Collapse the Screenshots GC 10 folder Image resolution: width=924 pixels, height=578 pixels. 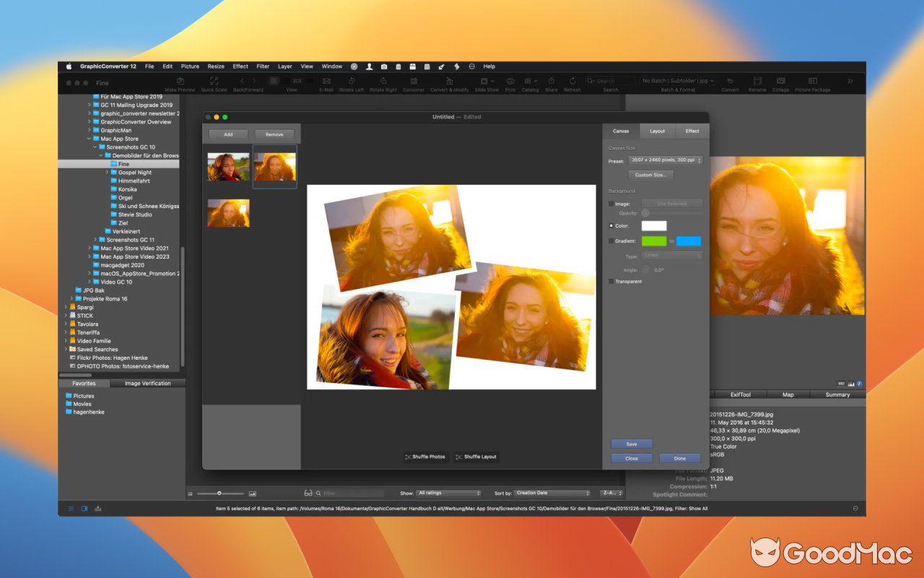click(x=94, y=147)
